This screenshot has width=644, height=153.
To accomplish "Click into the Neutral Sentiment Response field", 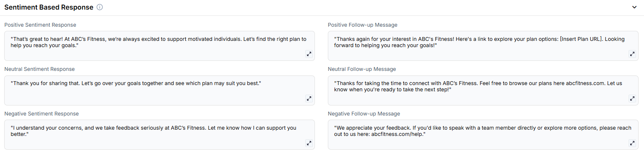I will coord(159,90).
